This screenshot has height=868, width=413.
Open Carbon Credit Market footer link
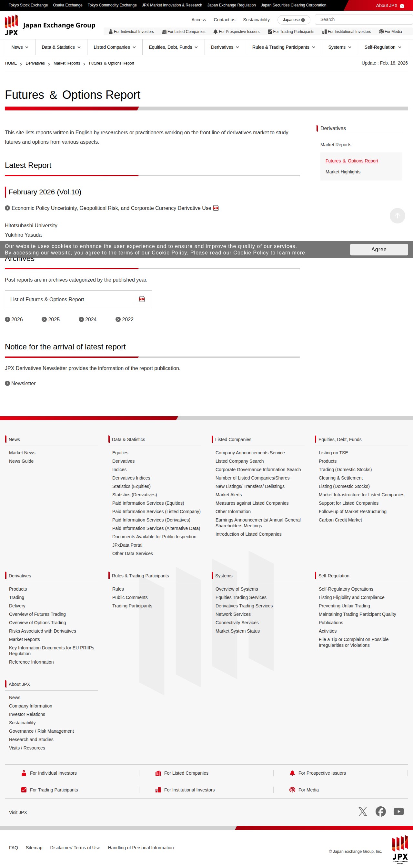click(x=340, y=520)
